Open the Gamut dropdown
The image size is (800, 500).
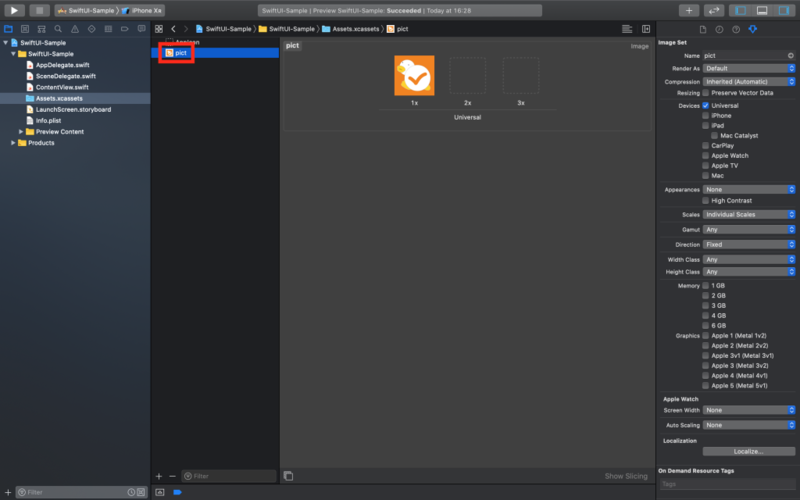[x=749, y=230]
